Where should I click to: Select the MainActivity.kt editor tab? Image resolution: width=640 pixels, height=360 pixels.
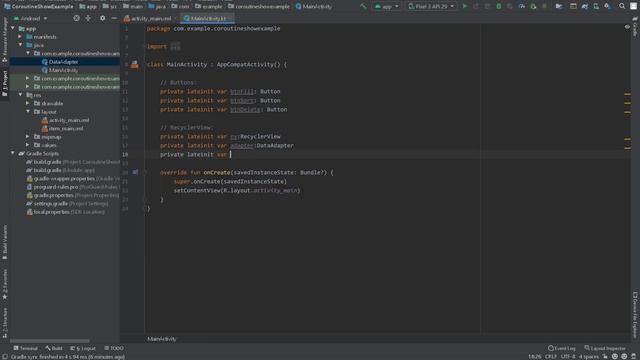pos(207,18)
